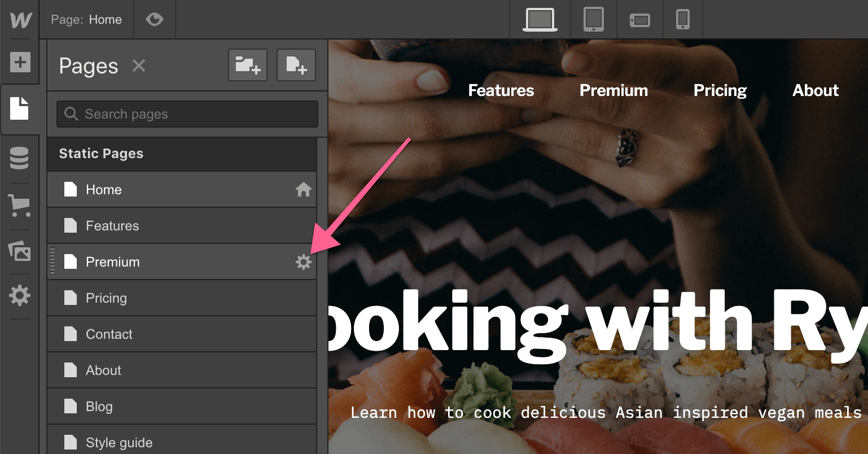
Task: Switch to mobile portrait breakpoint view
Action: (x=683, y=20)
